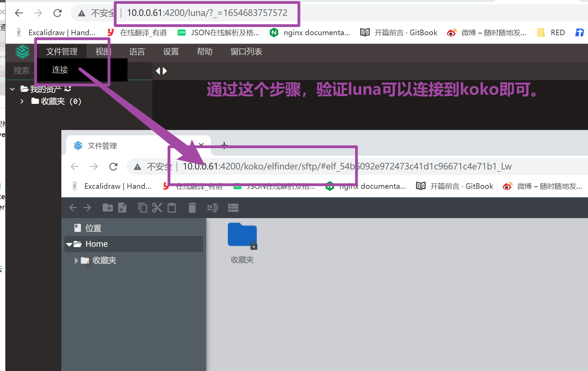Toggle the sidebar collapse arrows in Luna
Screen dimensions: 588x371
(161, 71)
